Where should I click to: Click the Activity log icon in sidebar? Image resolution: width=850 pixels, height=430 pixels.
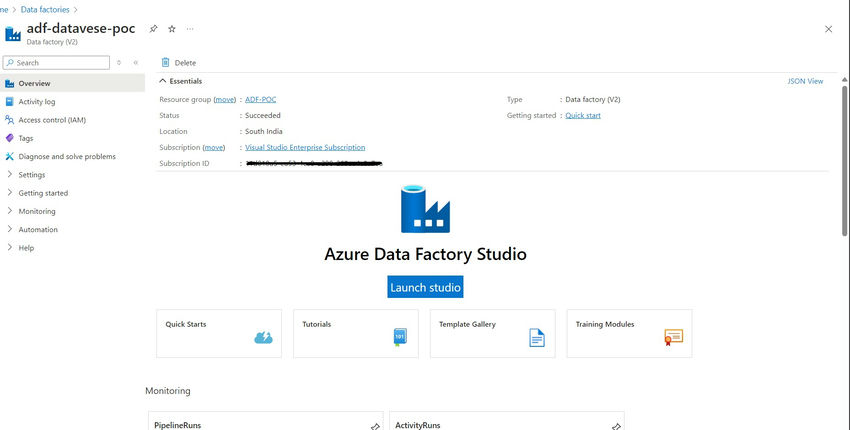[9, 101]
